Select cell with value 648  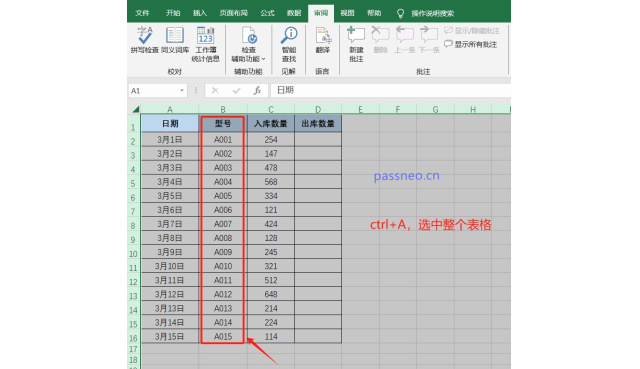click(271, 294)
